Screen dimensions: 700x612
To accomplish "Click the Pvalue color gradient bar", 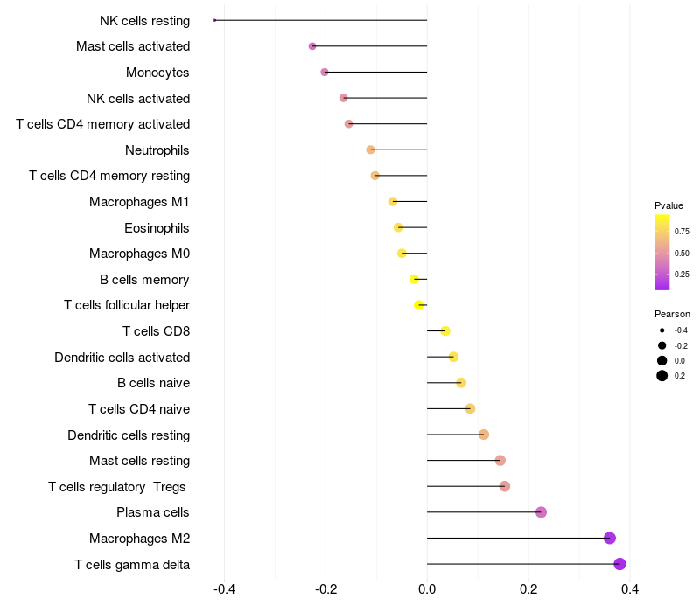I will pyautogui.click(x=661, y=252).
